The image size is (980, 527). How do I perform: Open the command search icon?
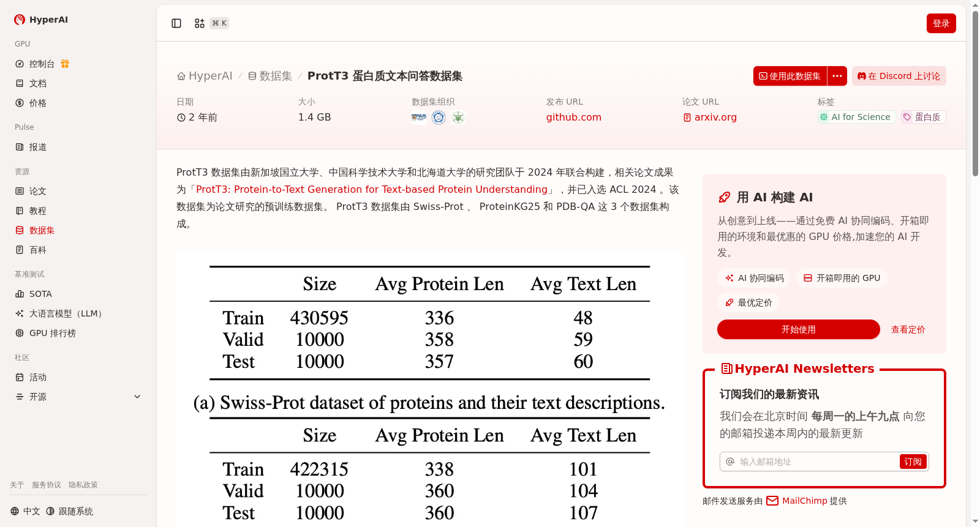tap(200, 23)
